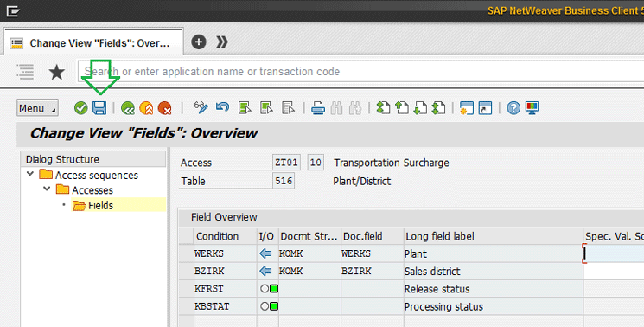Click the Access ZT01 field
Viewport: 644px width, 327px height.
tap(286, 163)
